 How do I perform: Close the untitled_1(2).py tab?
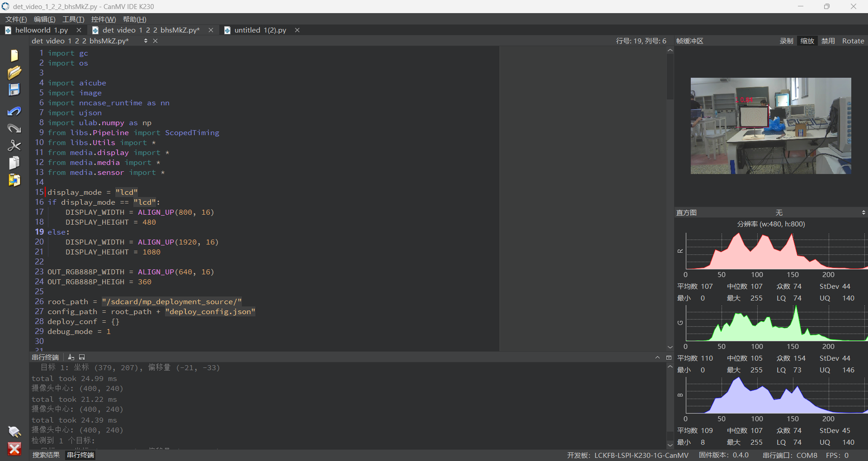pyautogui.click(x=297, y=30)
